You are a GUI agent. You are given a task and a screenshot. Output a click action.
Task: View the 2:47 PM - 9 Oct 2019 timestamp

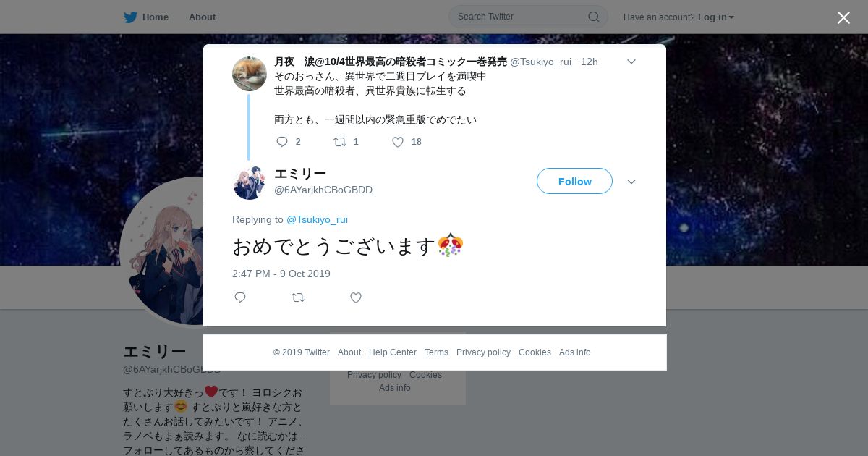point(281,274)
